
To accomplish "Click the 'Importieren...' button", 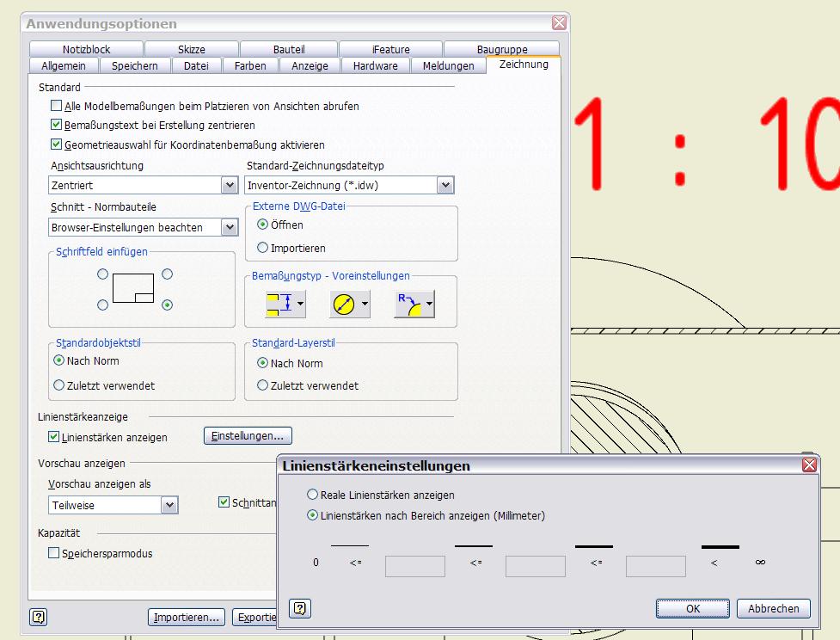I will click(x=187, y=617).
